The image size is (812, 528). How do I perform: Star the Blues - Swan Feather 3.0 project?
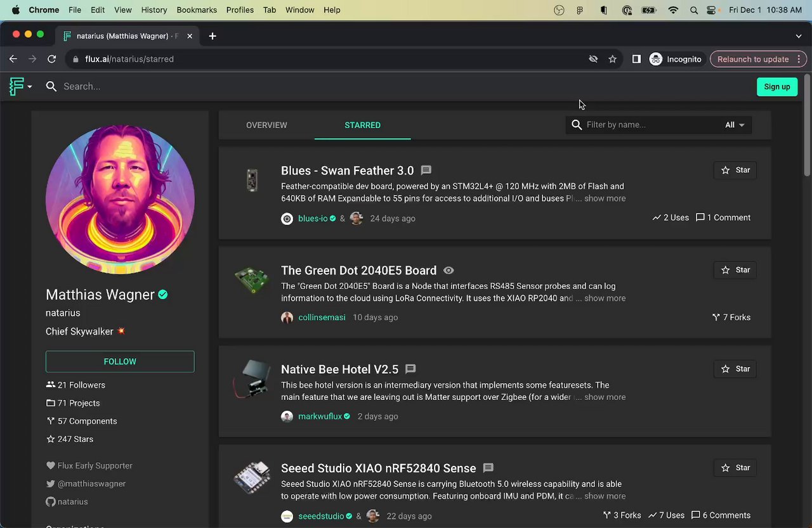point(735,170)
